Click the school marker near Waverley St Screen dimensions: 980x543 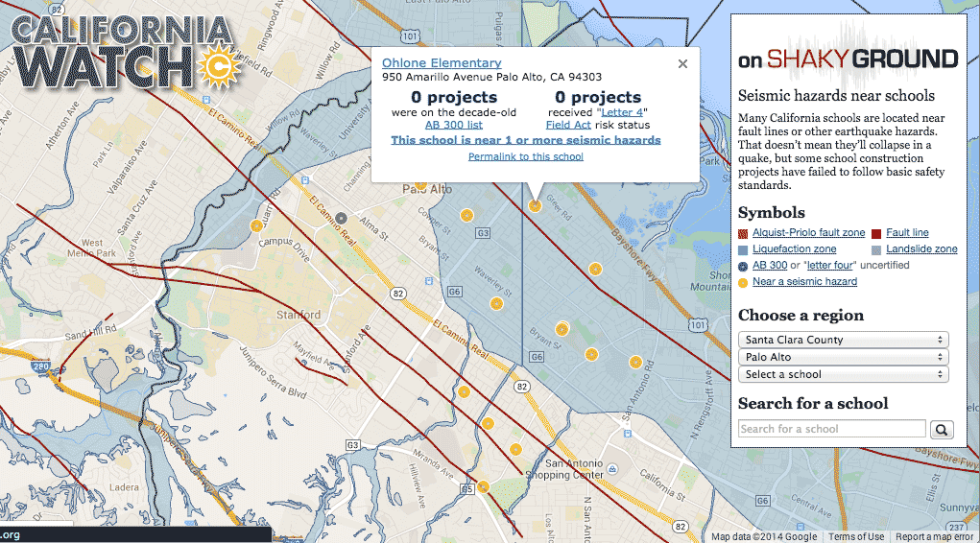pyautogui.click(x=496, y=304)
